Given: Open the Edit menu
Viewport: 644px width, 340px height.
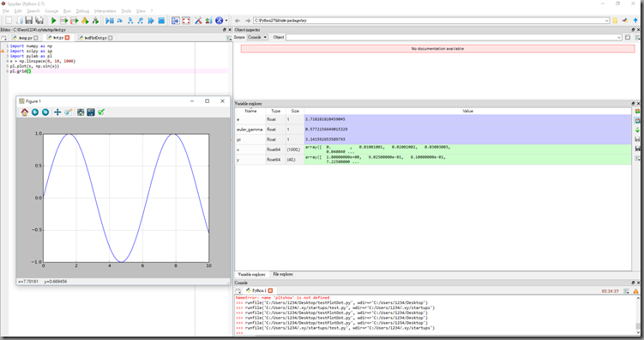Looking at the screenshot, I should coord(18,11).
